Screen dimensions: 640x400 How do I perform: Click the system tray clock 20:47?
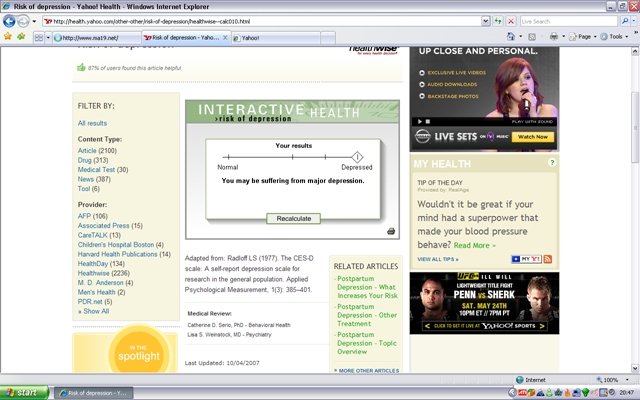point(627,393)
